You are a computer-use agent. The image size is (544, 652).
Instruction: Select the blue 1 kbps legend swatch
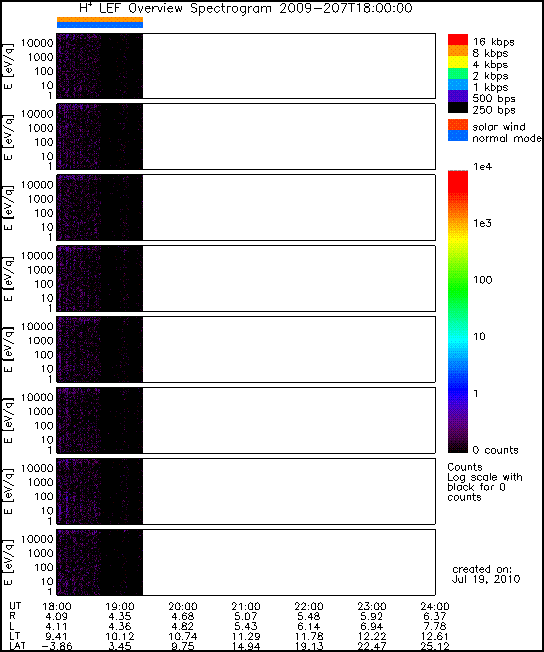click(x=457, y=85)
